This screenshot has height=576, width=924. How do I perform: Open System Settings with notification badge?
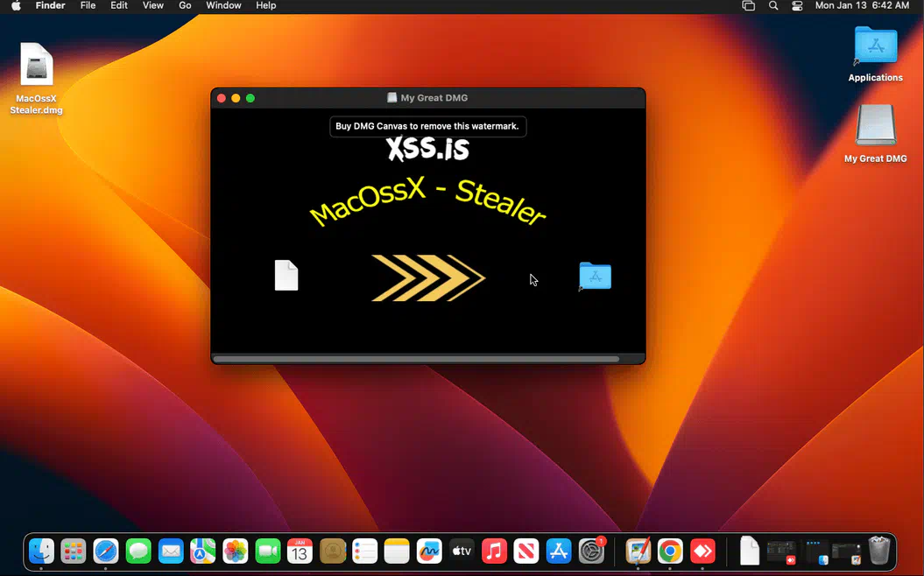[x=591, y=551]
